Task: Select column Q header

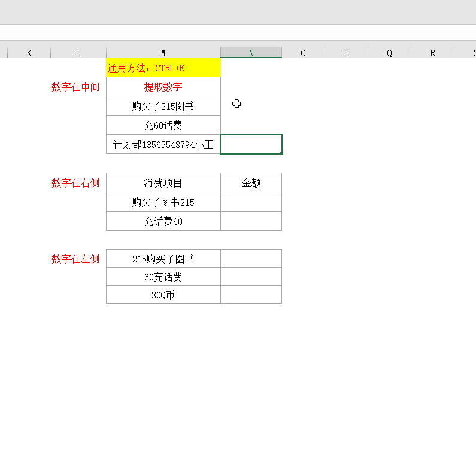Action: [389, 53]
